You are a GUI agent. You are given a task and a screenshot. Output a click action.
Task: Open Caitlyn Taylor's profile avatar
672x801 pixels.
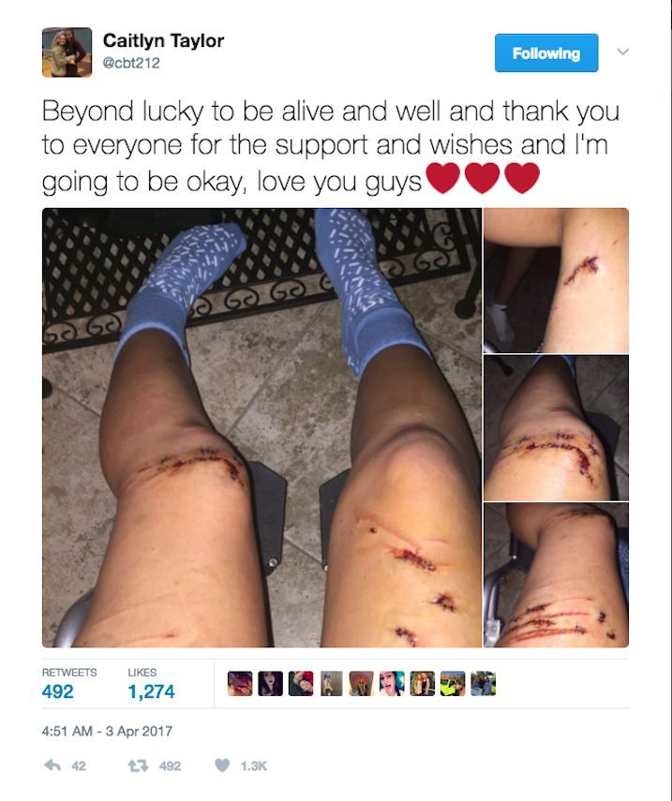tap(67, 52)
